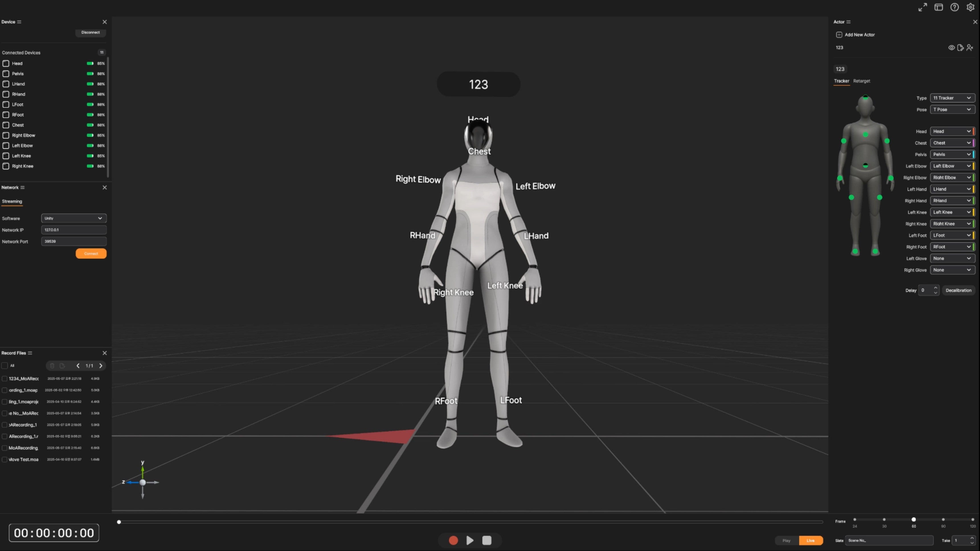The height and width of the screenshot is (551, 980).
Task: Click the Decalibration button
Action: point(958,290)
